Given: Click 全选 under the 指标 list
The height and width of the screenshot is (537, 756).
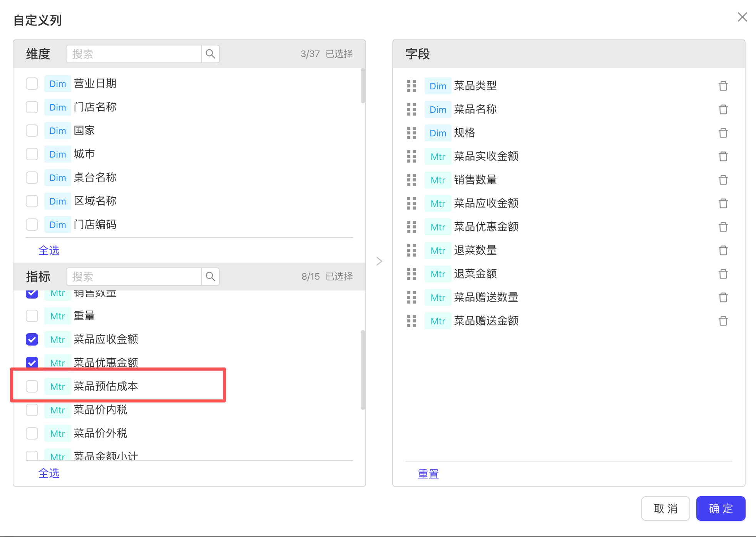Looking at the screenshot, I should click(49, 473).
